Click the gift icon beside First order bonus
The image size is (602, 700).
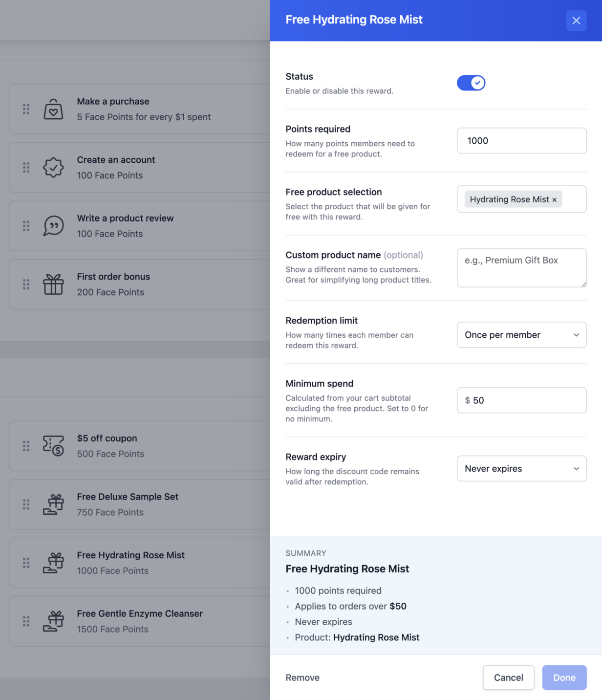click(x=54, y=284)
